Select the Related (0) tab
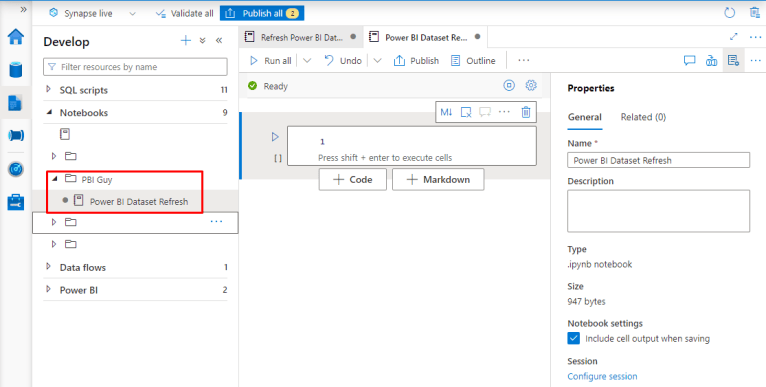Image resolution: width=766 pixels, height=387 pixels. tap(643, 117)
